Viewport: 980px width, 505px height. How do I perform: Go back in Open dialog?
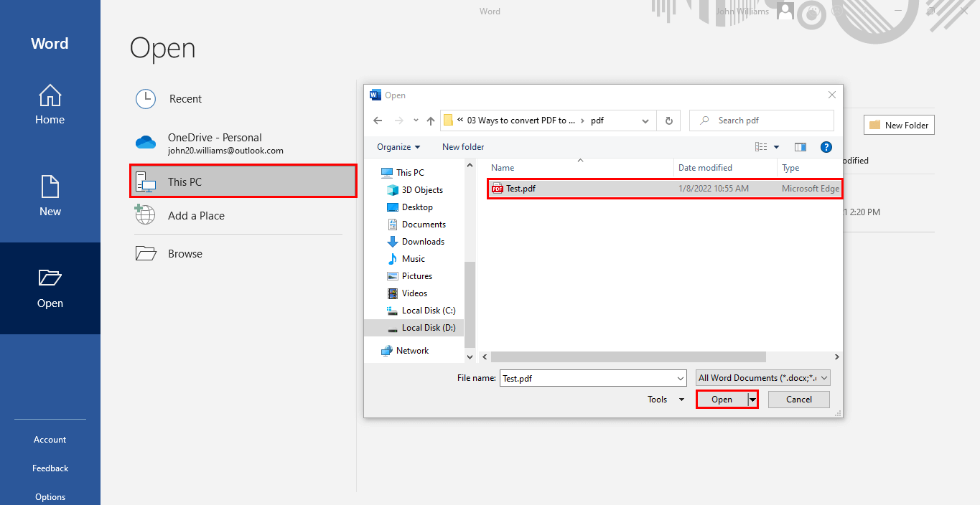coord(378,121)
